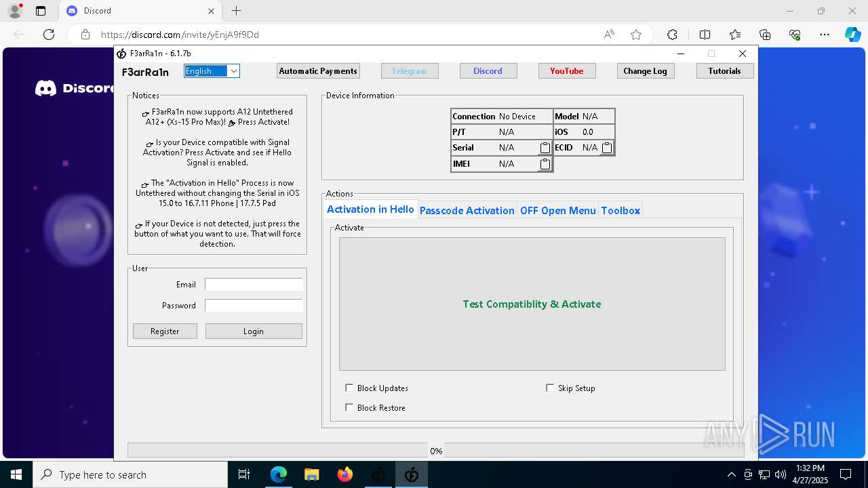
Task: Click the 0% progress bar
Action: (x=436, y=451)
